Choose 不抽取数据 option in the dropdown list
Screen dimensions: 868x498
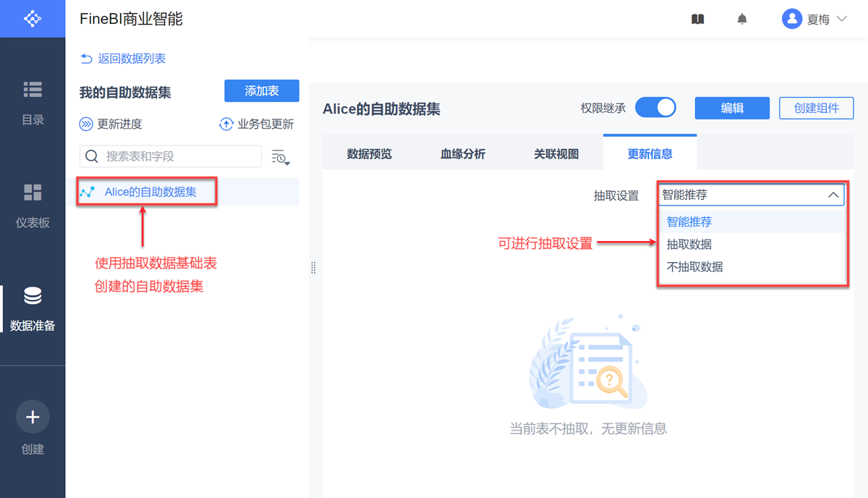752,266
